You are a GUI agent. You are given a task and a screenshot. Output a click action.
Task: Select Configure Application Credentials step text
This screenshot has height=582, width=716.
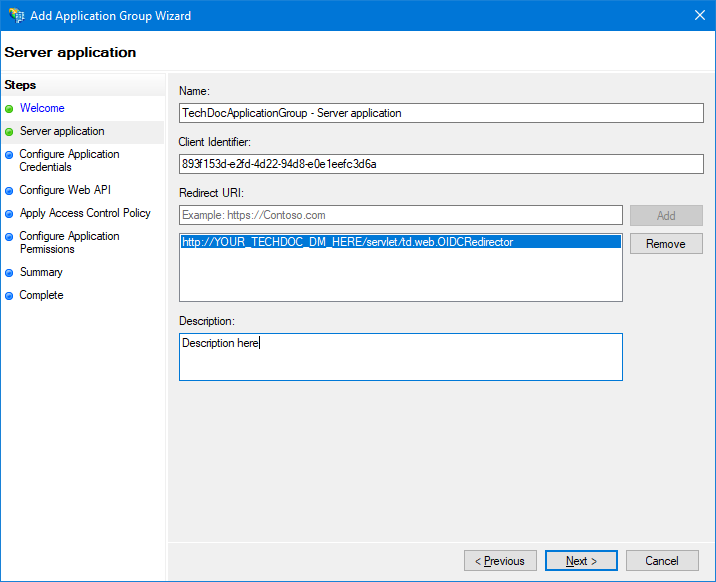tap(69, 160)
